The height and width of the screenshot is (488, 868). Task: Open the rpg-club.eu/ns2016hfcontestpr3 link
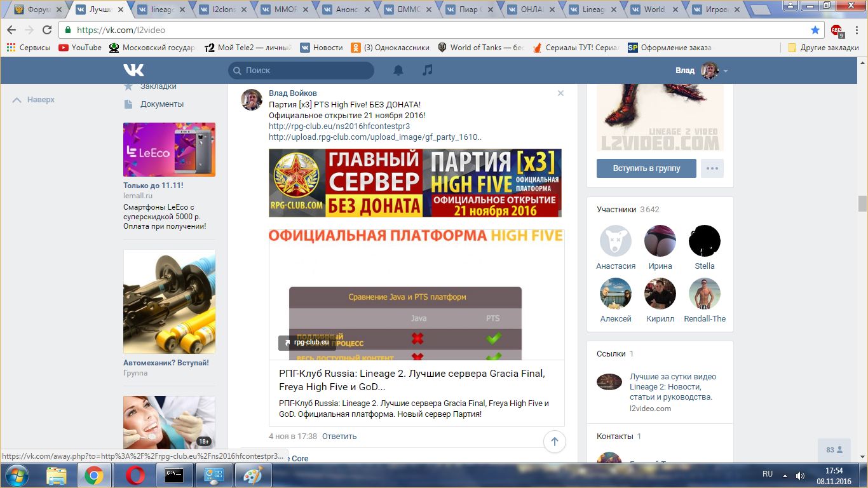(339, 126)
